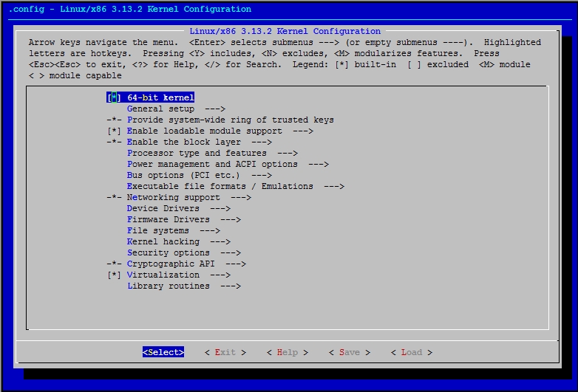Image resolution: width=578 pixels, height=392 pixels.
Task: Open the File systems submenu
Action: pos(174,230)
